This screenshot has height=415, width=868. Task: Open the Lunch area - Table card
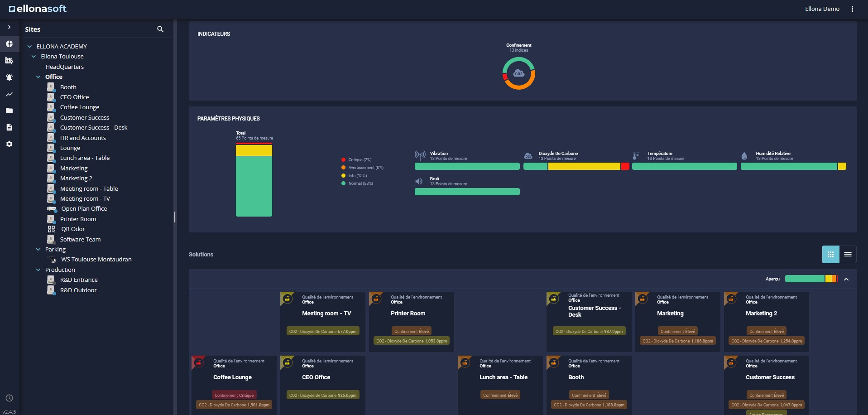500,384
